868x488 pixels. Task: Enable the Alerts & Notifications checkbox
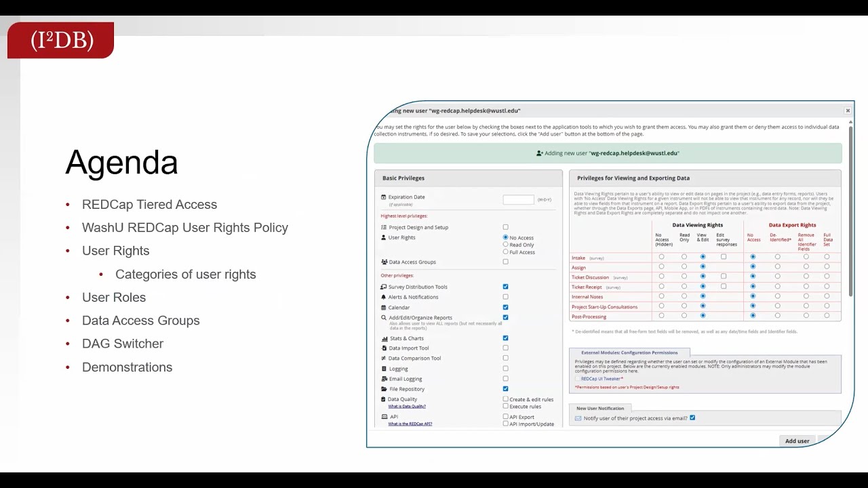coord(505,297)
